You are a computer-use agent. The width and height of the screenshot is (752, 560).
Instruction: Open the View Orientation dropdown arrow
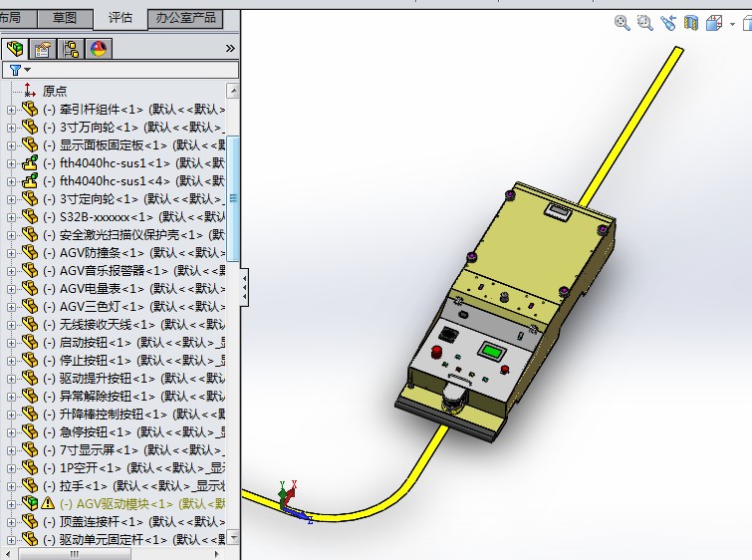point(732,24)
